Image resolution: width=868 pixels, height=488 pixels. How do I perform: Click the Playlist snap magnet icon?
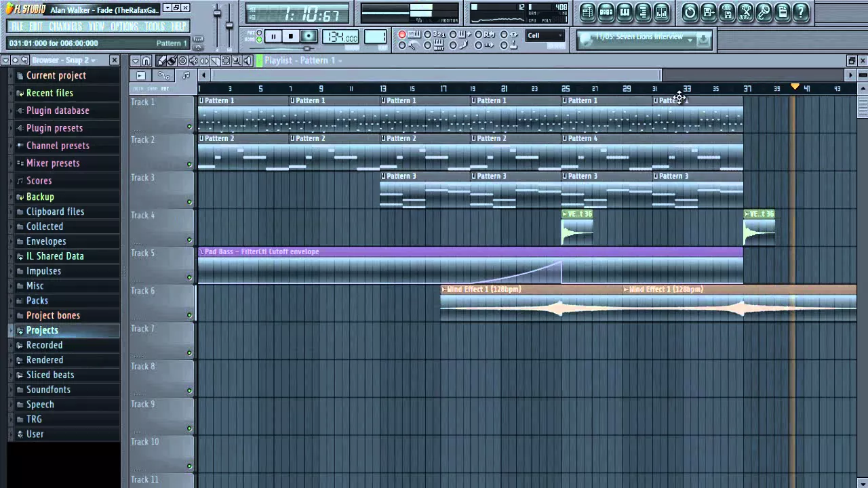click(x=146, y=61)
